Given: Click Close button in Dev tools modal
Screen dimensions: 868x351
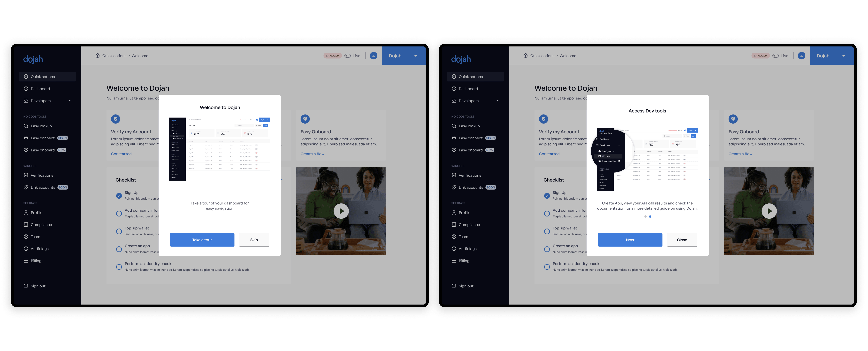Looking at the screenshot, I should coord(682,240).
